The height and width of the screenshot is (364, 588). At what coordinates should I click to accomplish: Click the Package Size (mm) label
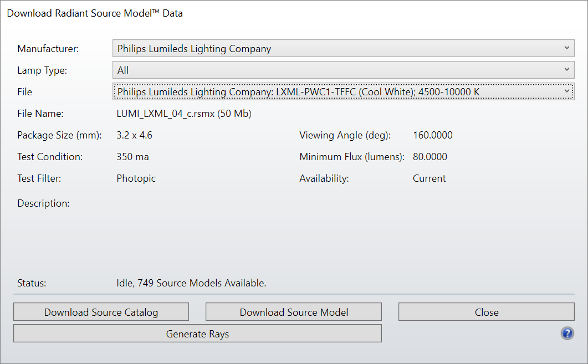click(59, 135)
